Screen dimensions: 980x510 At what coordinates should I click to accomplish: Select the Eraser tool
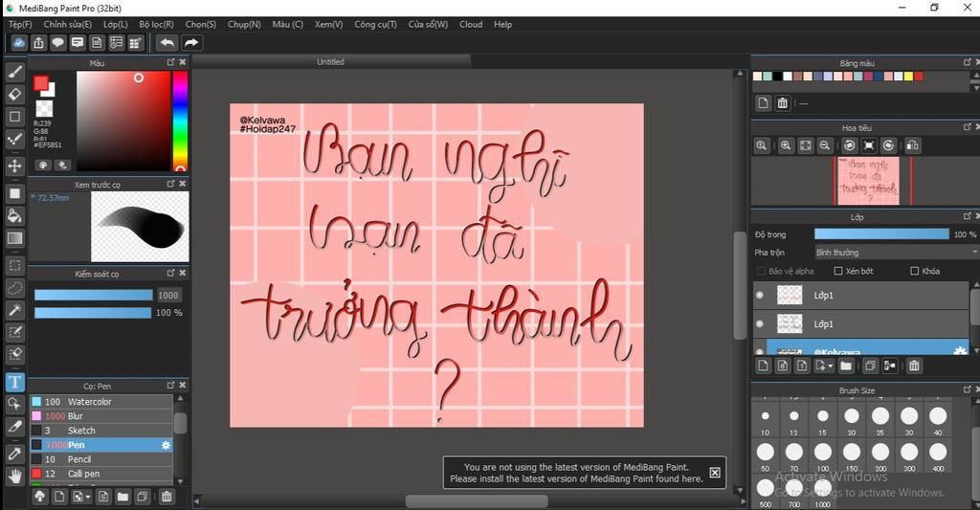pos(15,94)
